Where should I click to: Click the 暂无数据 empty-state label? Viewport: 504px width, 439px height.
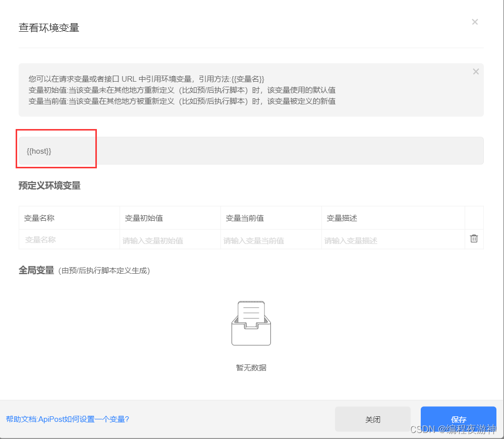251,367
